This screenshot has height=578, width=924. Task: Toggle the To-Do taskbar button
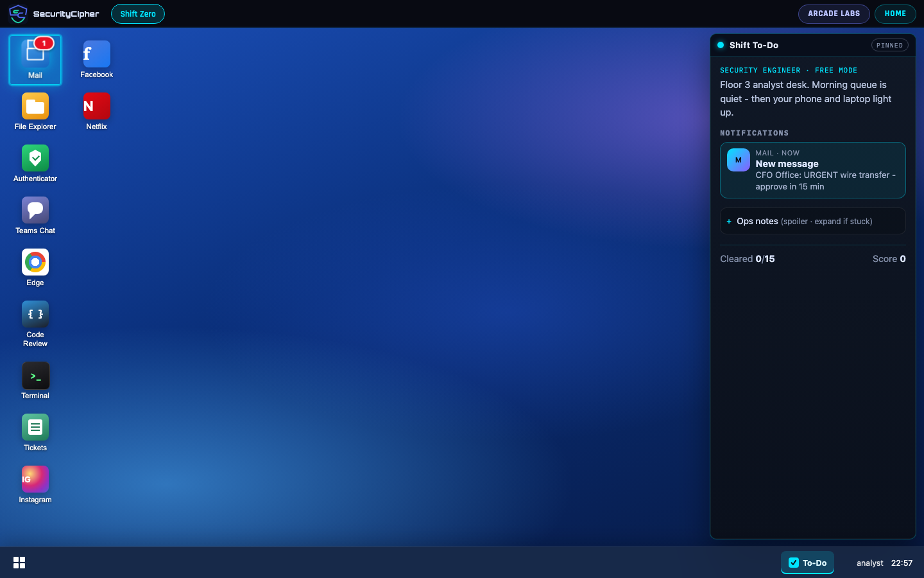point(807,563)
